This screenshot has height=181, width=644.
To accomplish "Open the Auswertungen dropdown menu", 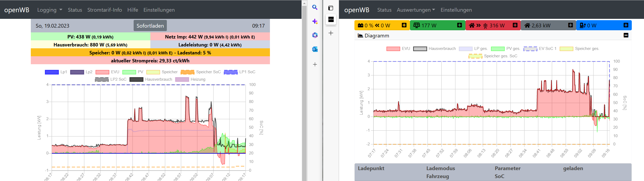I will tap(416, 10).
